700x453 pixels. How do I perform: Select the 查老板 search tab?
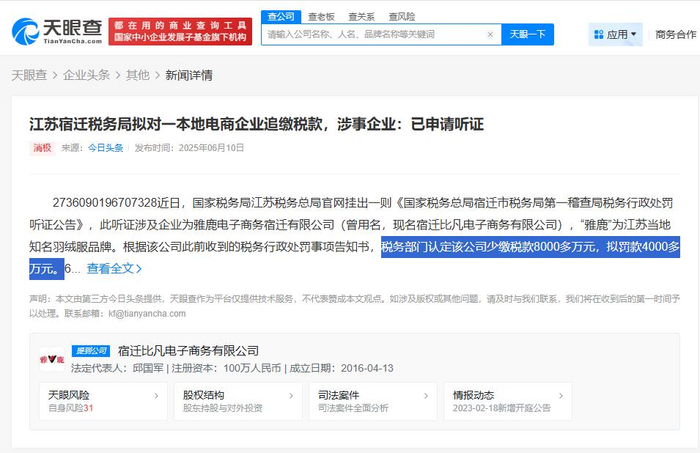tap(321, 17)
